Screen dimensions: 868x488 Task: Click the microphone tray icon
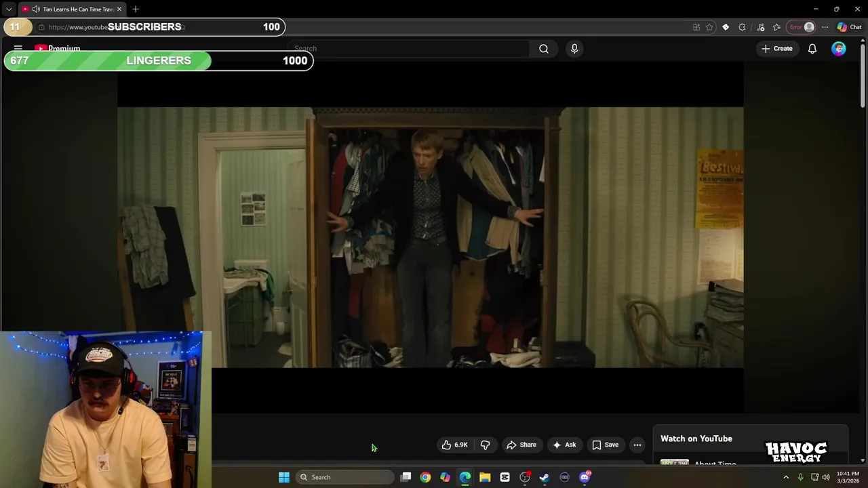(x=801, y=477)
